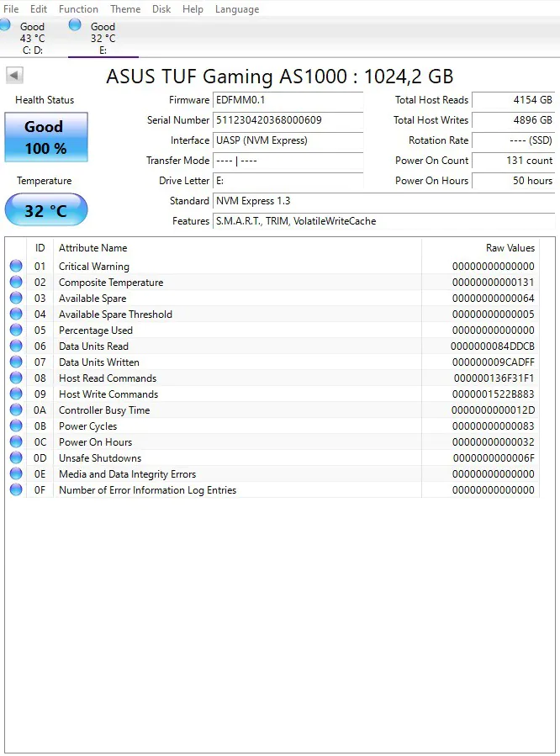Select the C: D: disk tab
This screenshot has width=560, height=756.
pyautogui.click(x=32, y=38)
